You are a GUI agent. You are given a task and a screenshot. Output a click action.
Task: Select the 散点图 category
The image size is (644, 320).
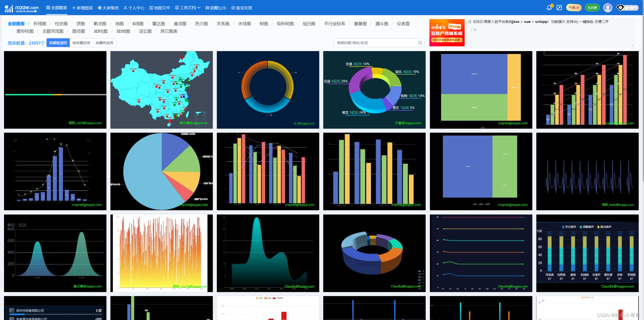coord(100,24)
